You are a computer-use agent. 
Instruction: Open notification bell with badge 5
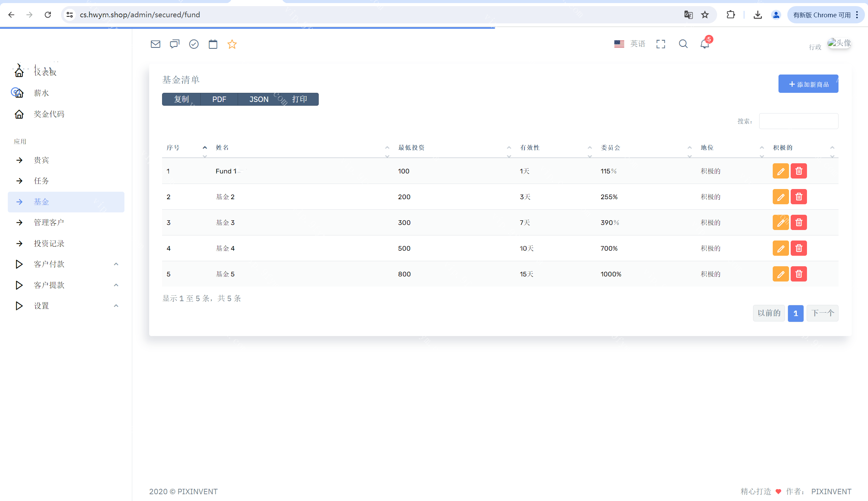coord(705,44)
